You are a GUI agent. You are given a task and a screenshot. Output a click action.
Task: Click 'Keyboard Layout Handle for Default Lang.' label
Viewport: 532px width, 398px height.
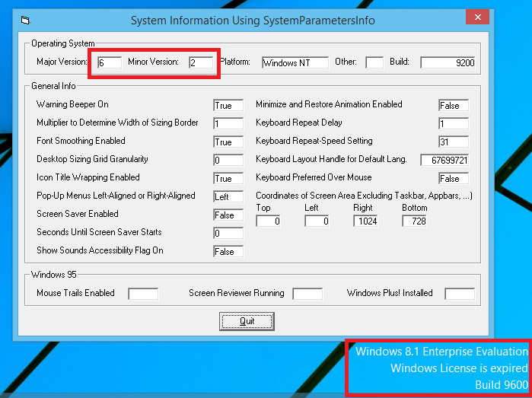[331, 159]
